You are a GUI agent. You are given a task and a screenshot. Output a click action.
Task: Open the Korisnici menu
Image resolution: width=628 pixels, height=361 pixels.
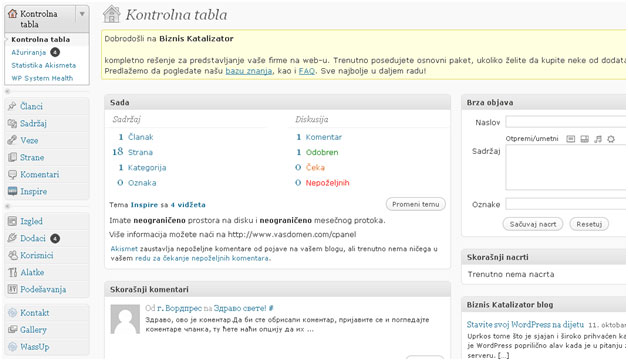pyautogui.click(x=37, y=255)
